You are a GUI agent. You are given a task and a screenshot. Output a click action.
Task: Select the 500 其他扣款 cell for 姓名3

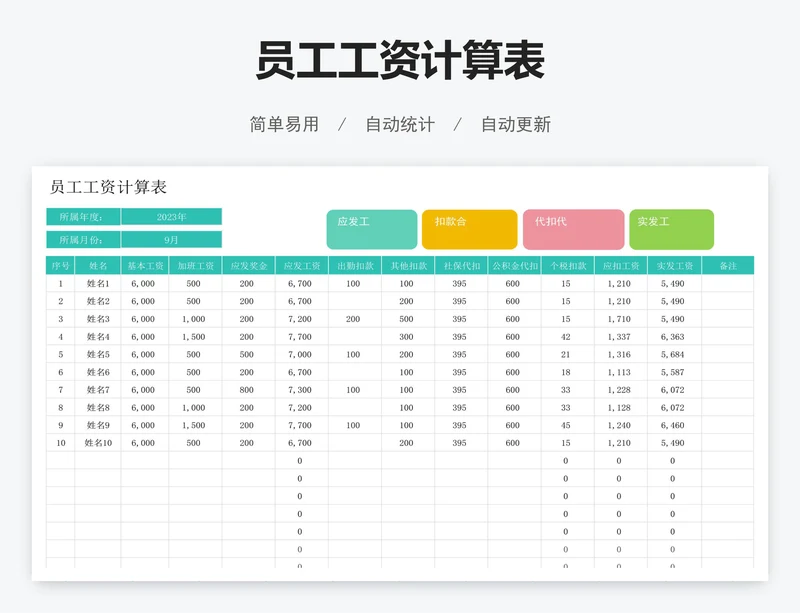point(408,319)
